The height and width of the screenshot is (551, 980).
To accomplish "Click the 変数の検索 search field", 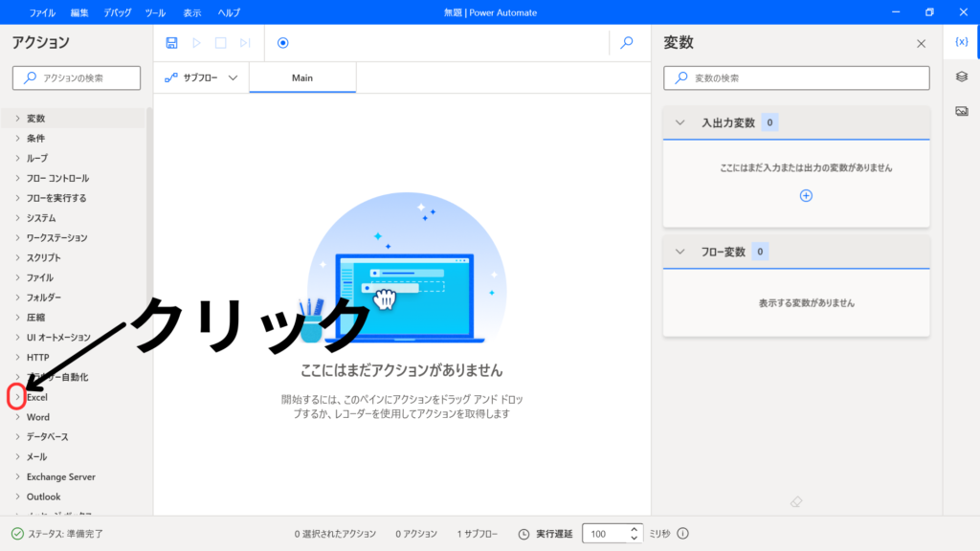I will pos(796,78).
